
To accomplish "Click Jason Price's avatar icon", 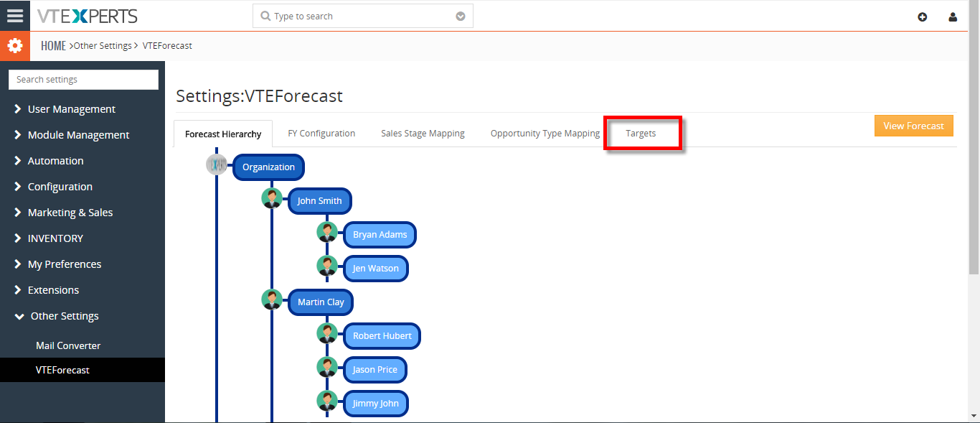I will (x=327, y=368).
